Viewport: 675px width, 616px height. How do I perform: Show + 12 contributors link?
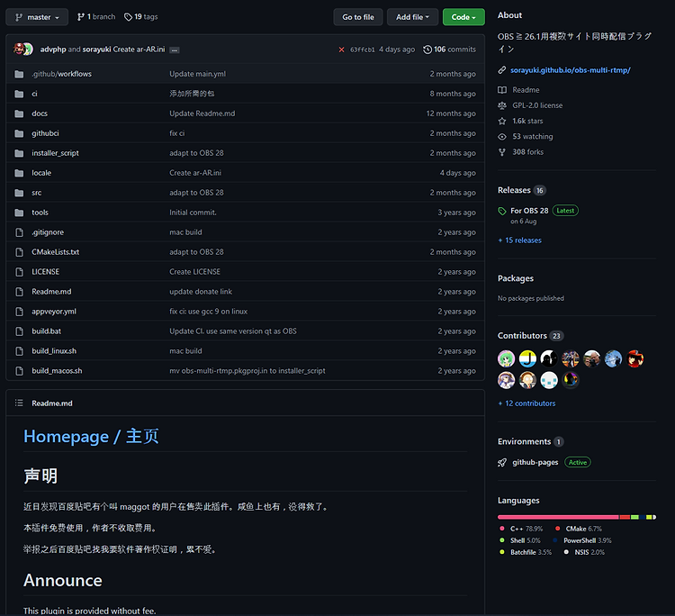click(x=526, y=403)
